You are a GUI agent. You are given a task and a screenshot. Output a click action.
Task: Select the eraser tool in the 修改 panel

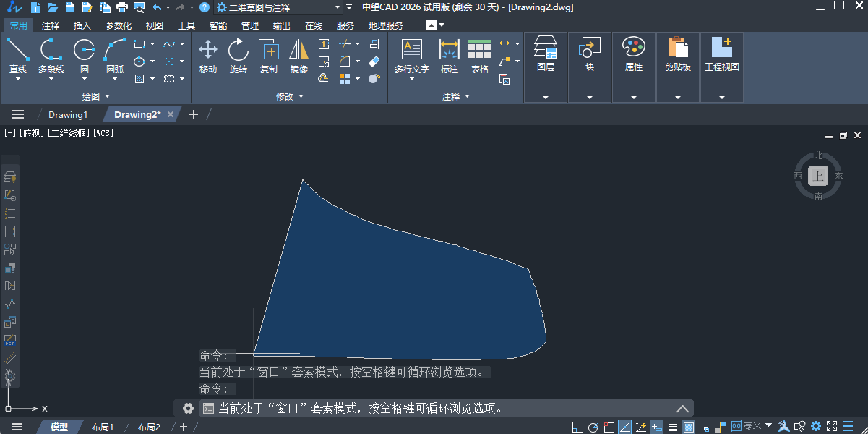[x=374, y=61]
